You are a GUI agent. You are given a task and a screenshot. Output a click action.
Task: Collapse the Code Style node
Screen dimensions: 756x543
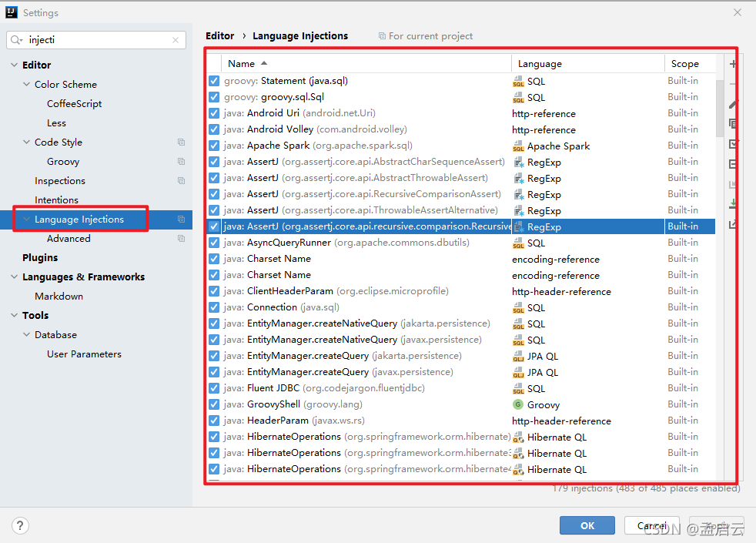(26, 142)
